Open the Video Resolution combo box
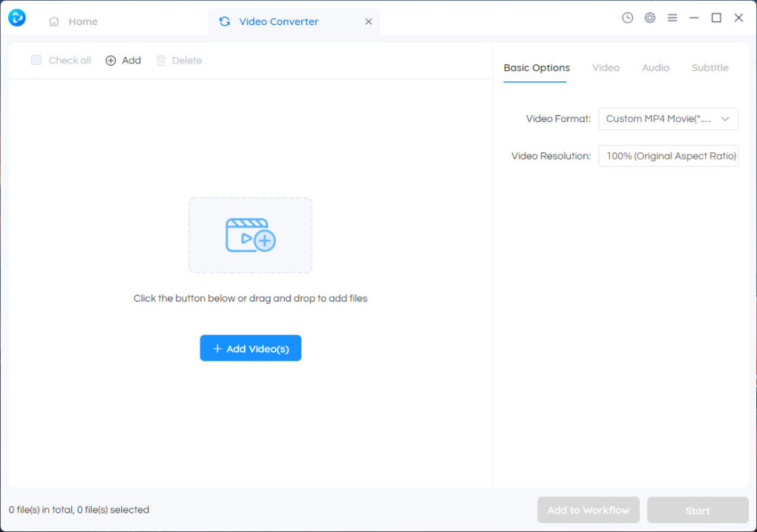 668,156
